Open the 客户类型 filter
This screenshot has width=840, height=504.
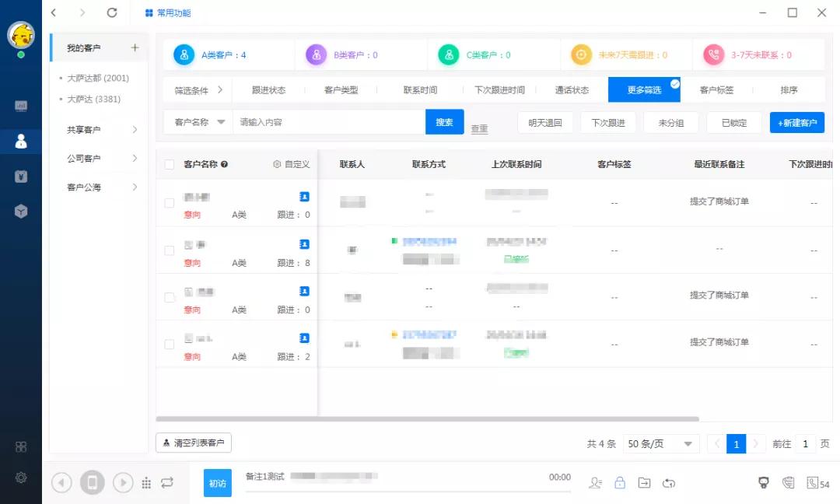click(341, 90)
